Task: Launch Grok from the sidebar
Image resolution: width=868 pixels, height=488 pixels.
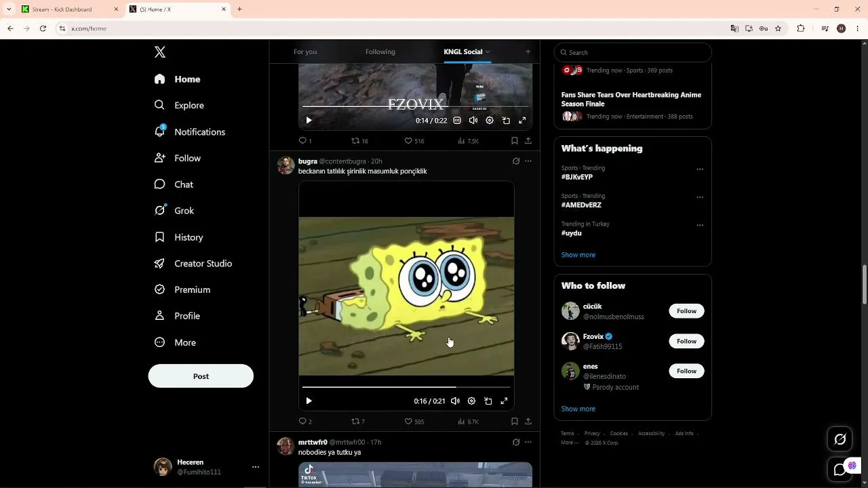Action: point(174,211)
